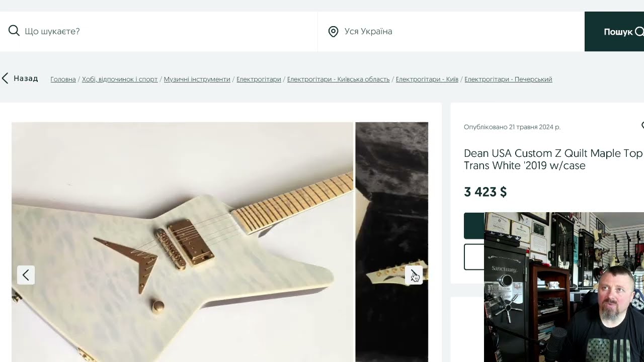Image resolution: width=644 pixels, height=362 pixels.
Task: Show the previous guitar photo
Action: point(26,275)
